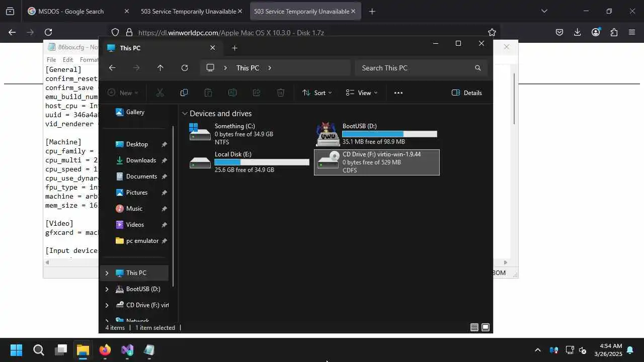Open Notepad File menu
The height and width of the screenshot is (362, 644).
[51, 59]
